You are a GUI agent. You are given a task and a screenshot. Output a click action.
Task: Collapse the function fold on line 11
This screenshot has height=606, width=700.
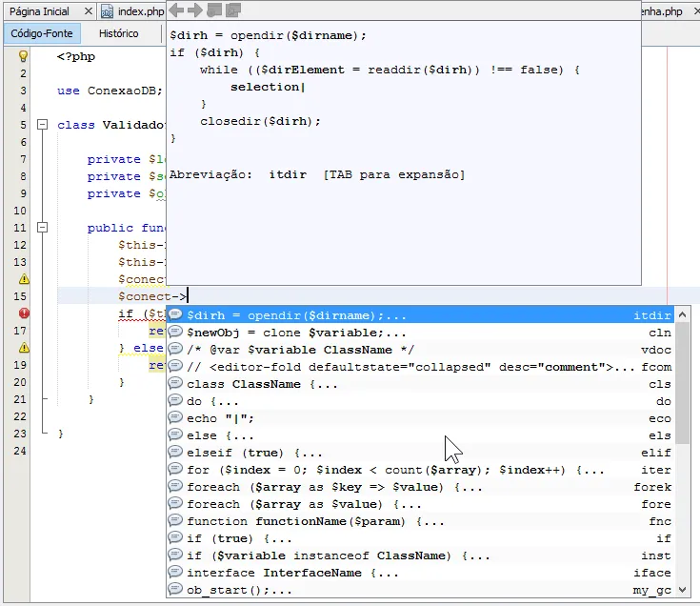tap(42, 228)
